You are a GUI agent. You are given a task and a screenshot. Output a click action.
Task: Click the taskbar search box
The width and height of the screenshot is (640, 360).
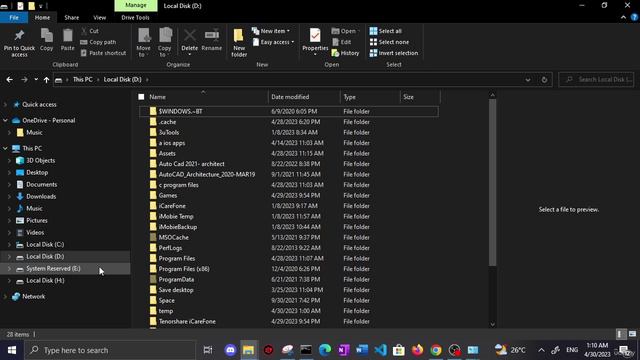click(110, 350)
